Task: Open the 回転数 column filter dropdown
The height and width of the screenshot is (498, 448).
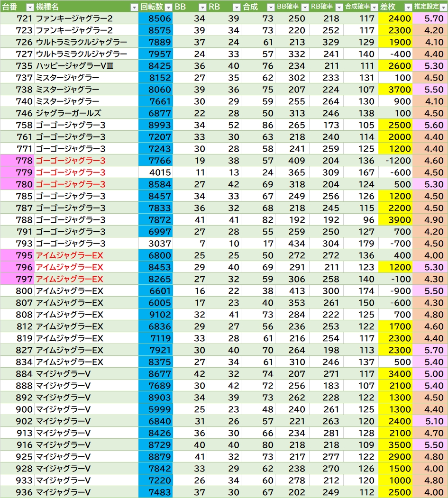Action: point(169,7)
